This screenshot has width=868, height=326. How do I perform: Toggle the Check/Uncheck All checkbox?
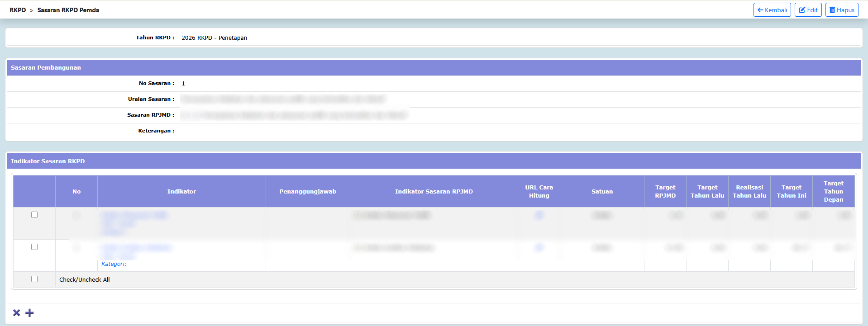point(34,279)
